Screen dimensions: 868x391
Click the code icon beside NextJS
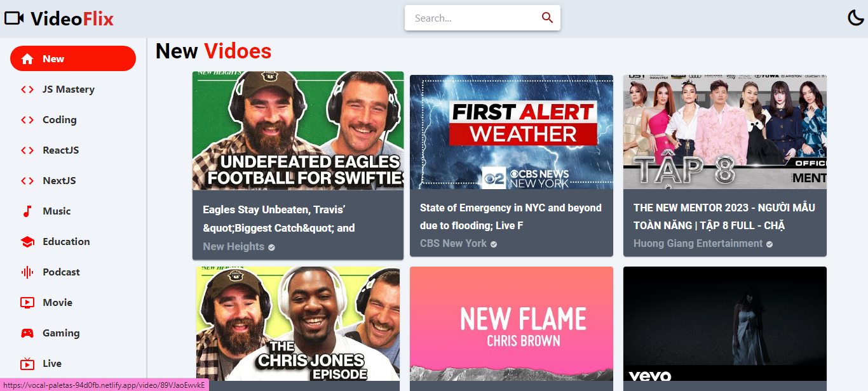point(27,181)
